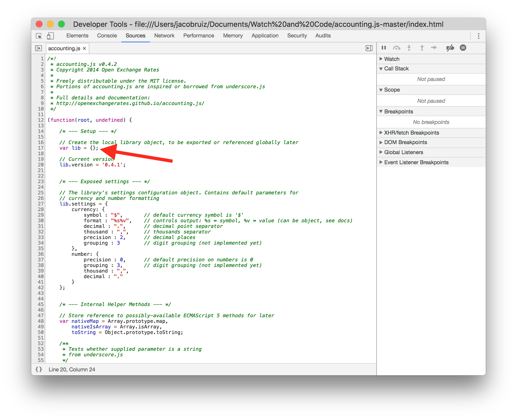Image resolution: width=517 pixels, height=420 pixels.
Task: Click the symbol : "$" code line
Action: click(x=103, y=215)
